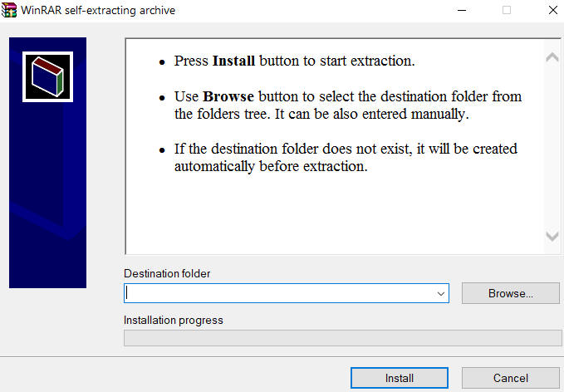Expand the Destination folder dropdown list
Image resolution: width=564 pixels, height=392 pixels.
440,293
